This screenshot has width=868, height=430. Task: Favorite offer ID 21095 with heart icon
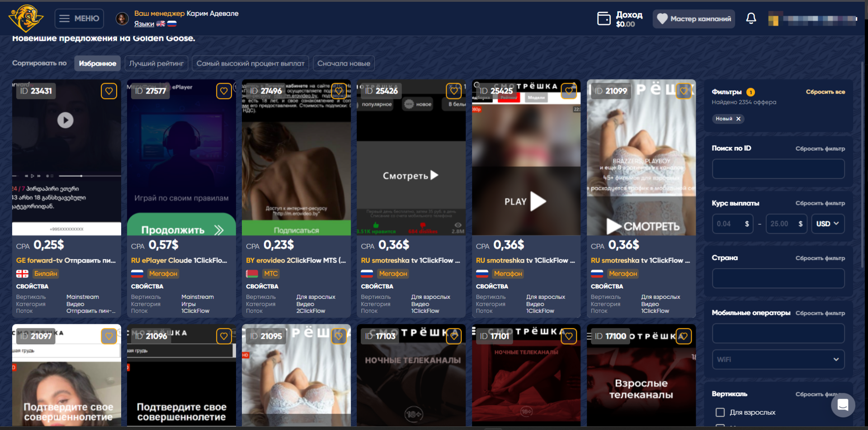[339, 336]
